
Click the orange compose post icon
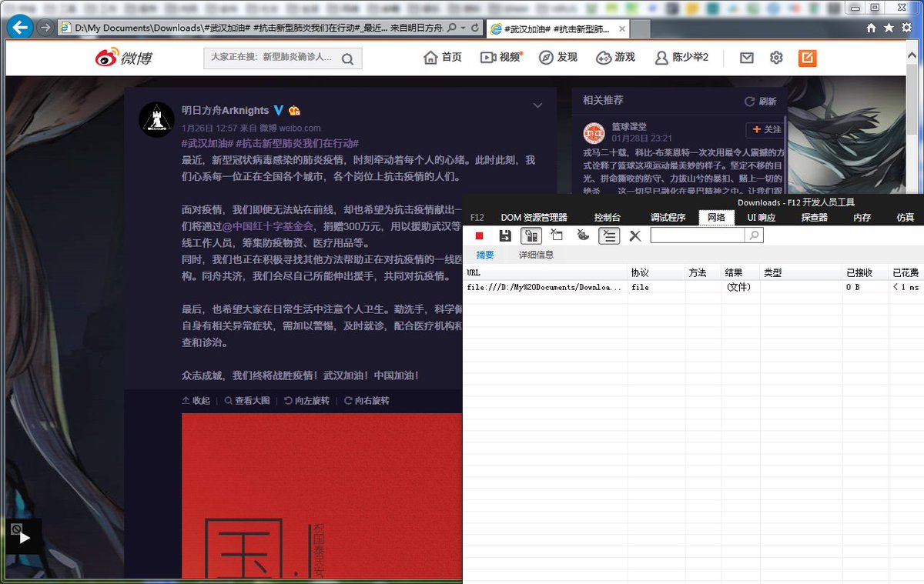[807, 58]
